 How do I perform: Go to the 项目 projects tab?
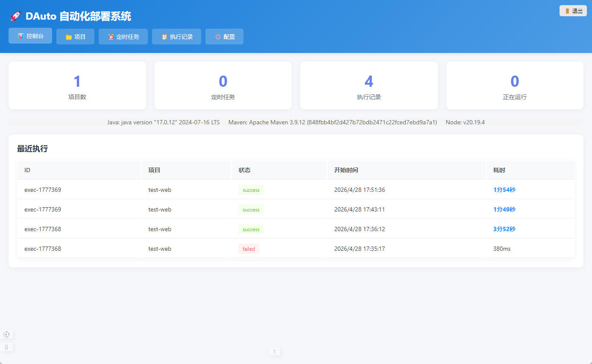tap(75, 37)
